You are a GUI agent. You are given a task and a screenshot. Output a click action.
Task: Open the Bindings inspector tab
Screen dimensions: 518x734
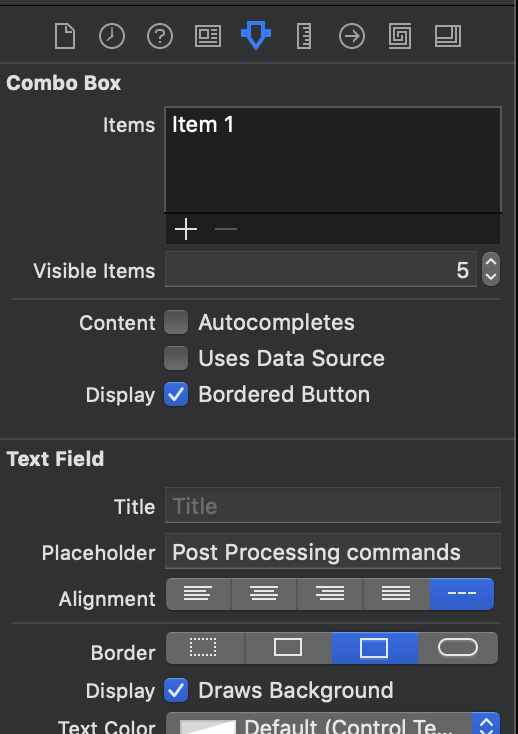400,36
